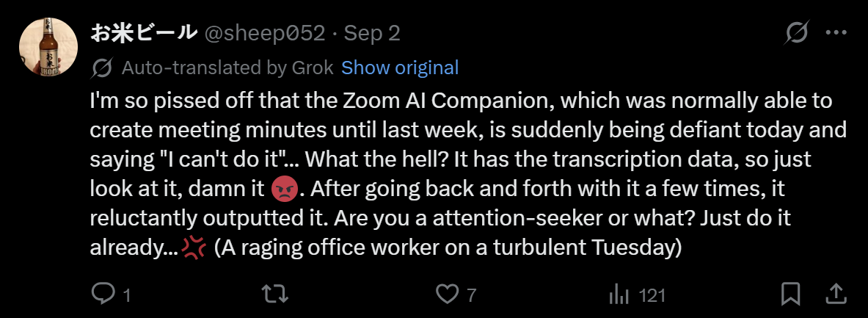Click the 121 views count
868x318 pixels.
point(652,295)
